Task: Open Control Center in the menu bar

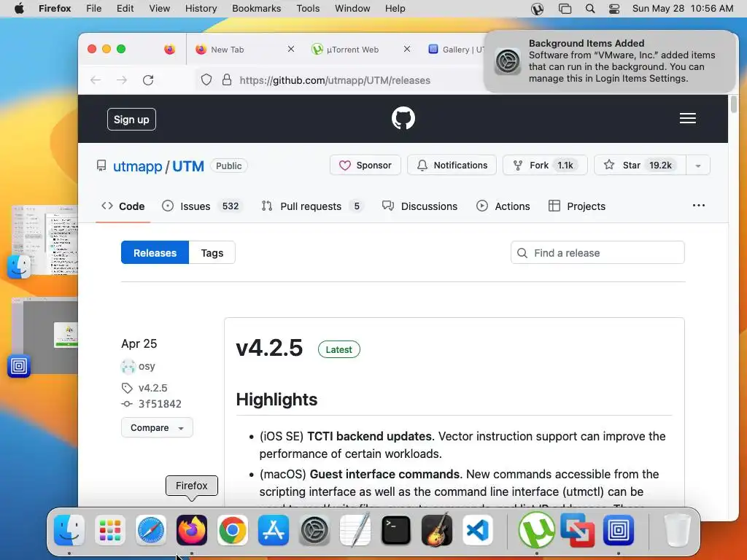Action: pos(614,9)
